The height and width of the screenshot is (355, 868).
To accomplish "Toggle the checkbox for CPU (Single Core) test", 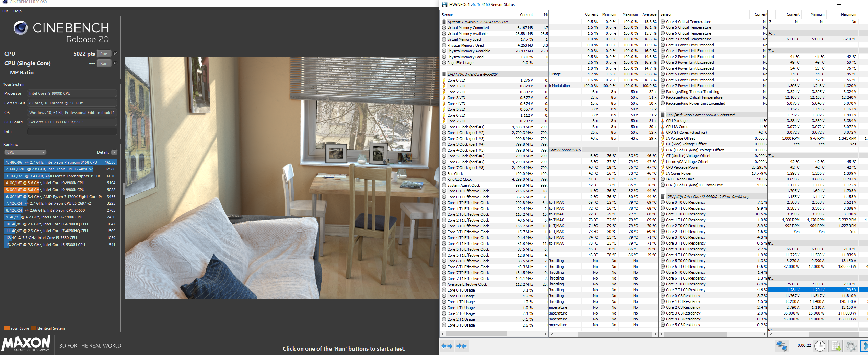I will pos(115,63).
